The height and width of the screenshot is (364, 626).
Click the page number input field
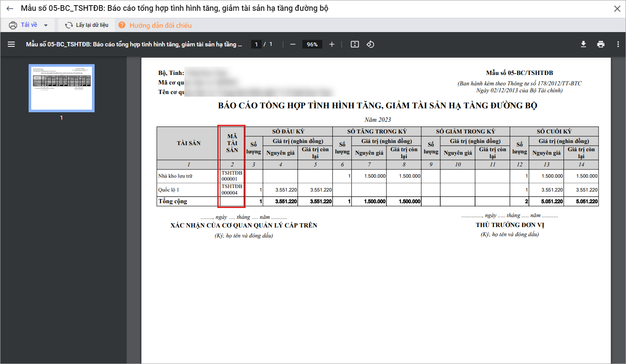pyautogui.click(x=256, y=44)
